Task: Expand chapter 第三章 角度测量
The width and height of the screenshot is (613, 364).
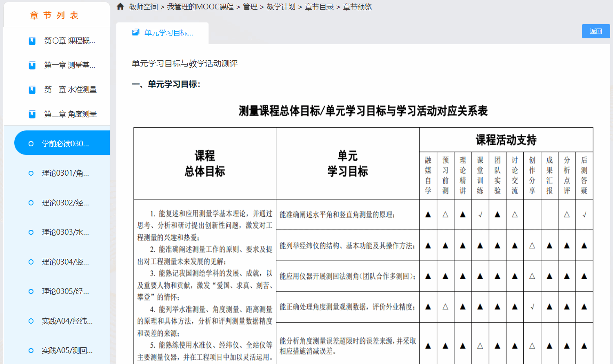Action: click(x=70, y=114)
